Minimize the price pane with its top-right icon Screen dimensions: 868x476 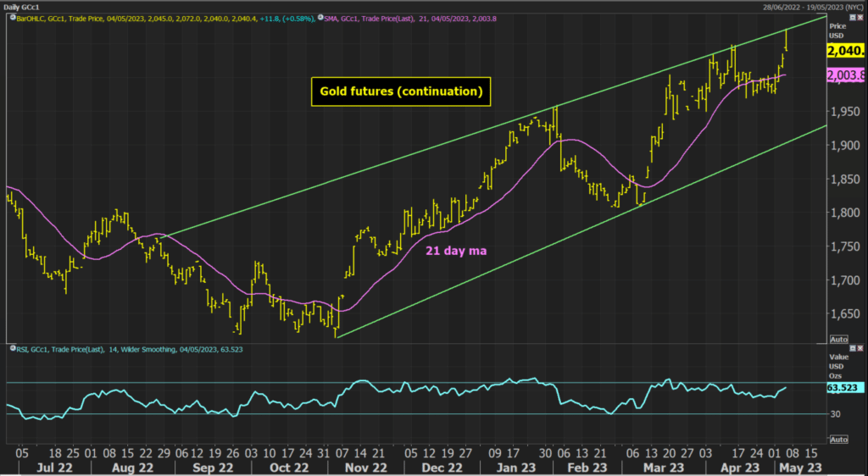point(852,17)
